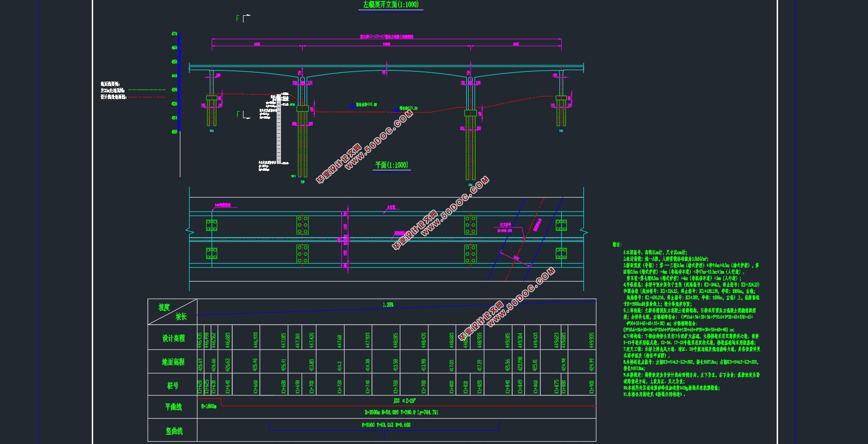Click the R=1500m horizontal curve parameters
Screen dimensions: 868x444
(401, 412)
